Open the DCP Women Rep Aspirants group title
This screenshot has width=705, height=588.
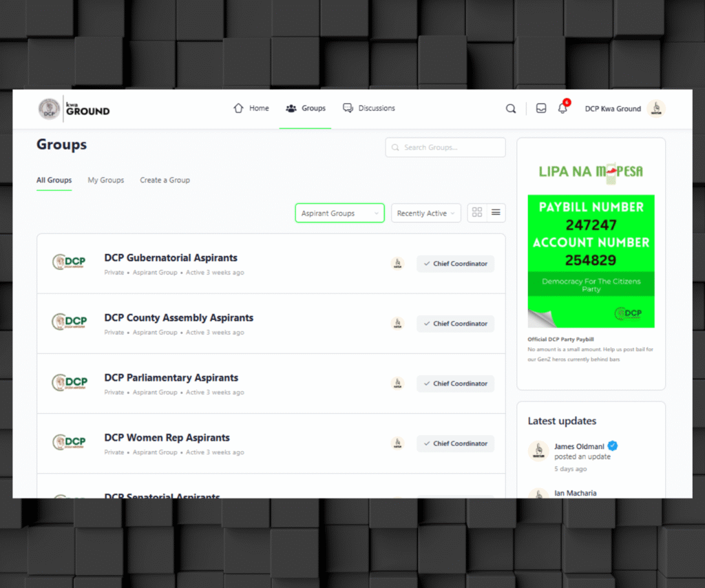tap(167, 438)
